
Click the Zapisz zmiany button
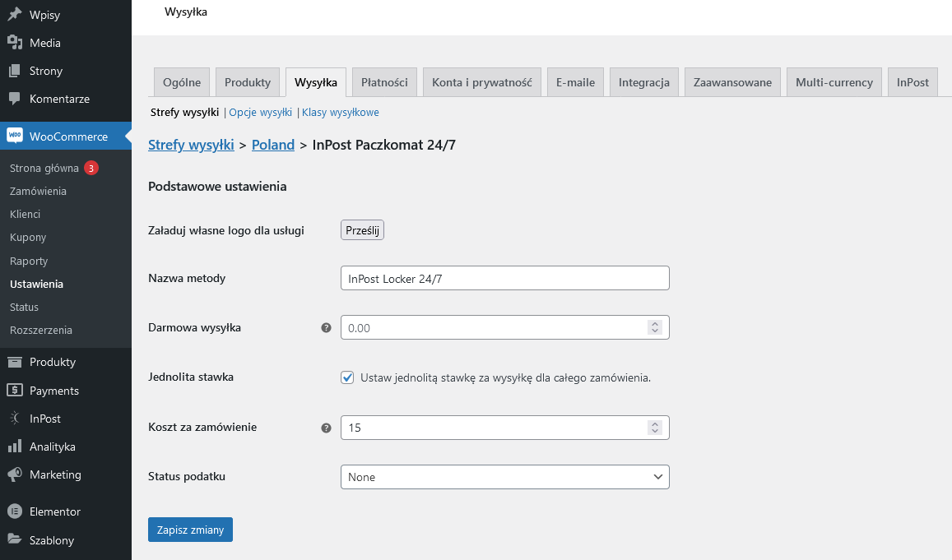click(x=190, y=530)
